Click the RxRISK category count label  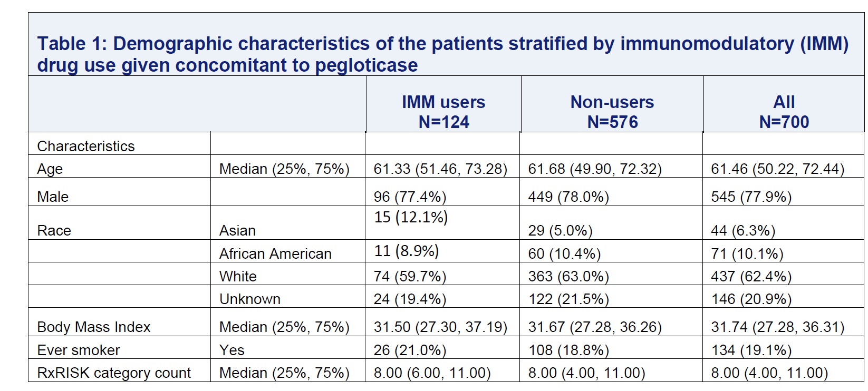(114, 373)
